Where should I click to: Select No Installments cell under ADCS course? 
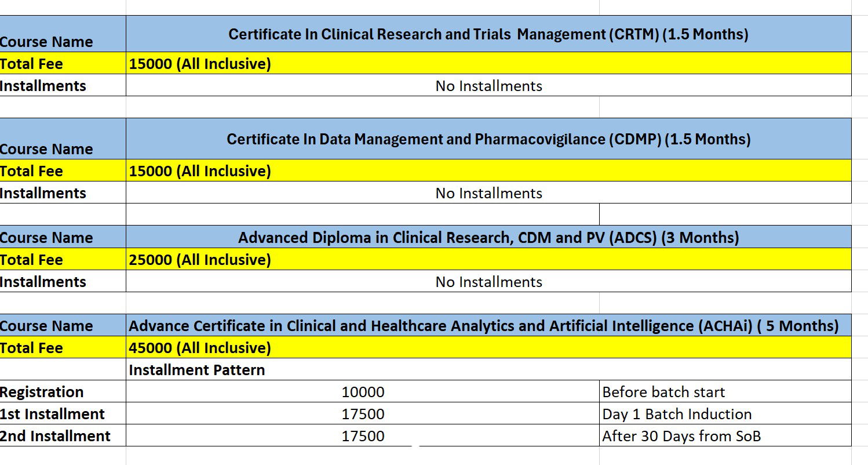point(488,282)
